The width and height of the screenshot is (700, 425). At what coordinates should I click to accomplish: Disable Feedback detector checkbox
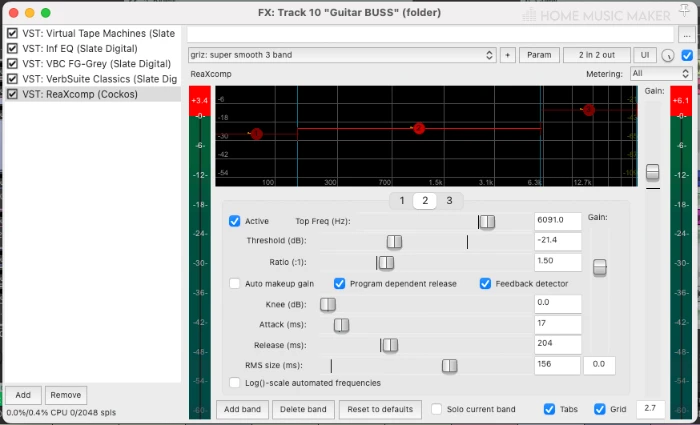485,283
